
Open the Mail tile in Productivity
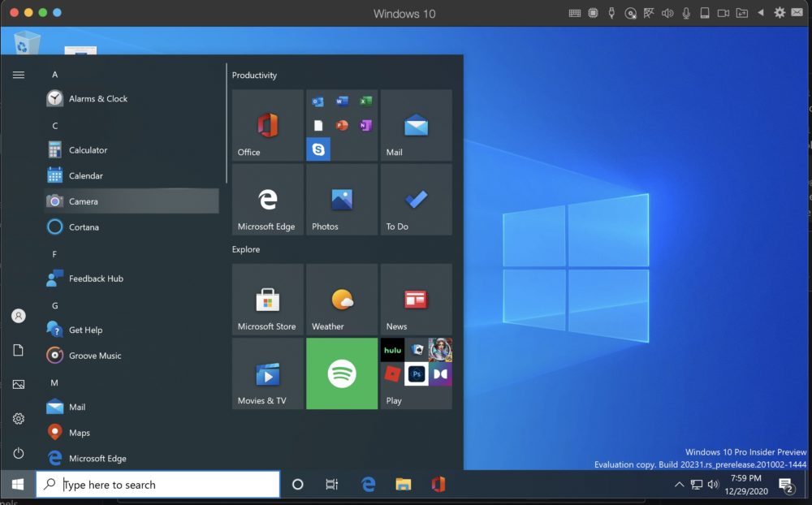pyautogui.click(x=416, y=125)
